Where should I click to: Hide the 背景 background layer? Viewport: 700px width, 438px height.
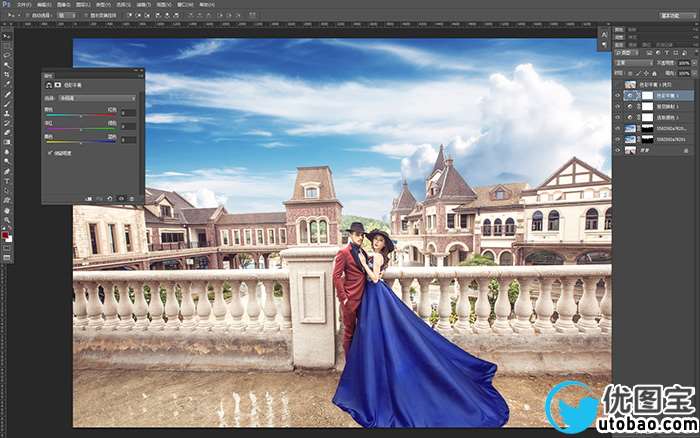[618, 150]
